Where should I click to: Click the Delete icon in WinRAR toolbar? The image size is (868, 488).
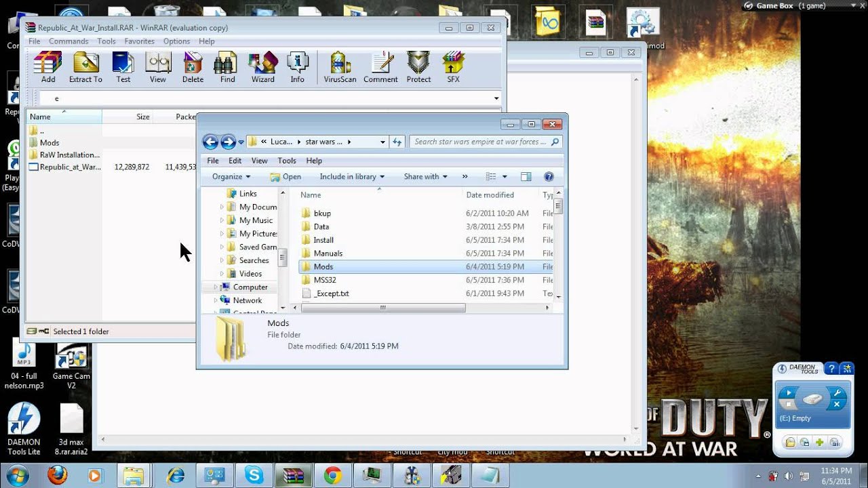pyautogui.click(x=193, y=68)
